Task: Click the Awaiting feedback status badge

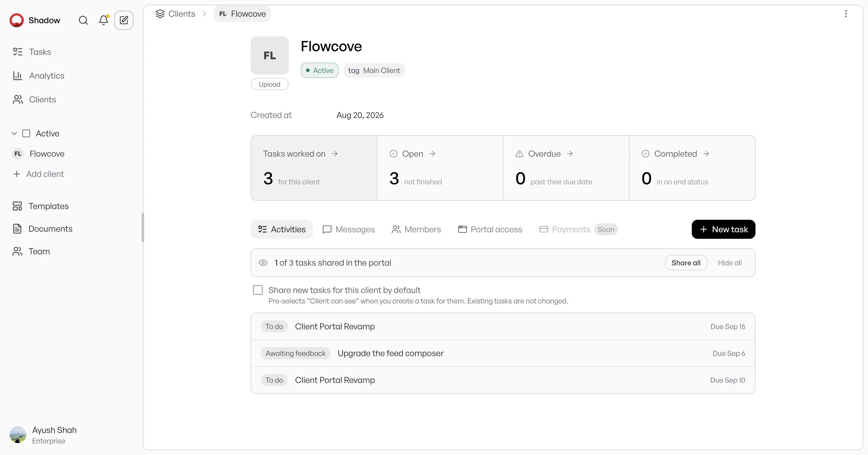Action: [296, 353]
